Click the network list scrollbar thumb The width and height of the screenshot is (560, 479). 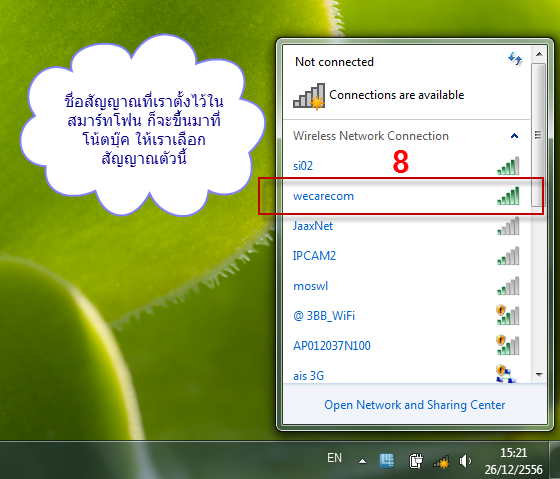pos(538,135)
